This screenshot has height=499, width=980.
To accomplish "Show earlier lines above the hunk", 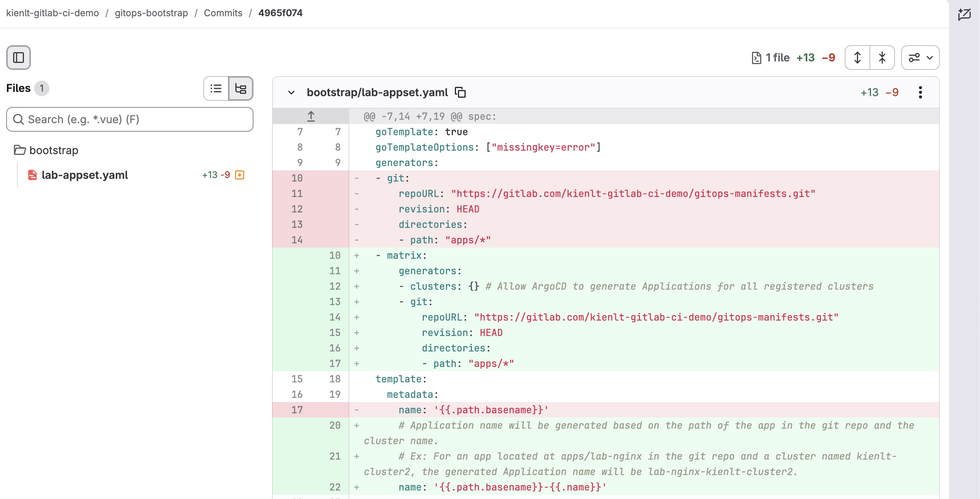I will coord(311,116).
